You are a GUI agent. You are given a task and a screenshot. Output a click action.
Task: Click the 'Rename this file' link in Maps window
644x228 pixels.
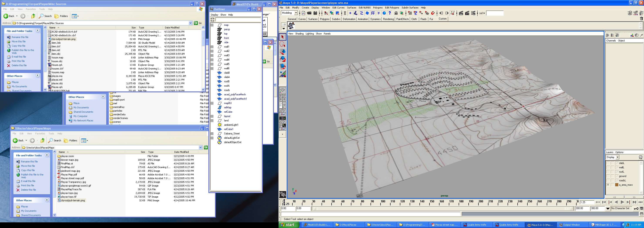point(29,162)
